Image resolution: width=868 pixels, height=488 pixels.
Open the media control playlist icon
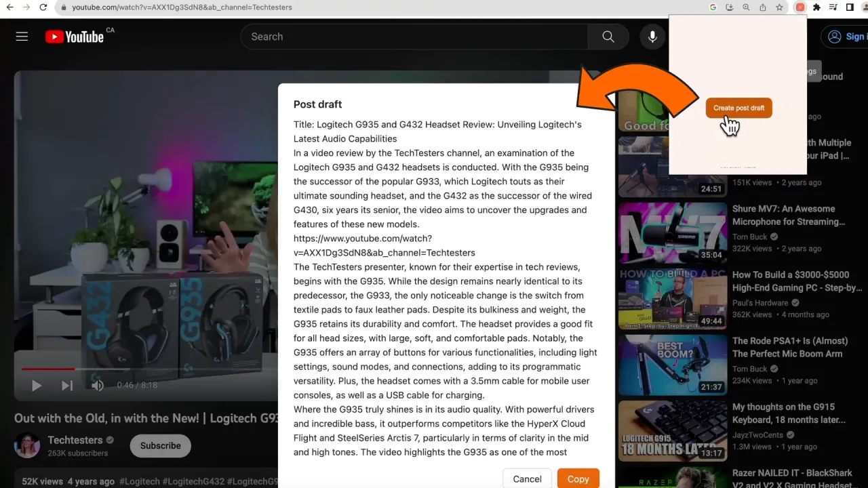tap(833, 7)
